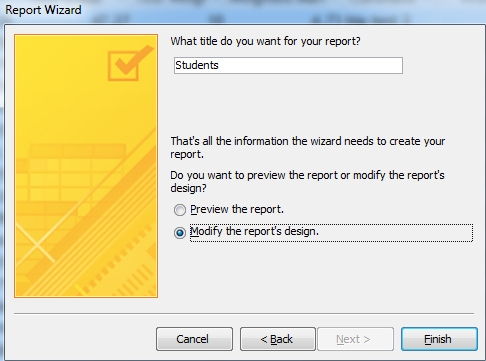This screenshot has width=486, height=361.
Task: Click the word Students in title box
Action: click(197, 65)
